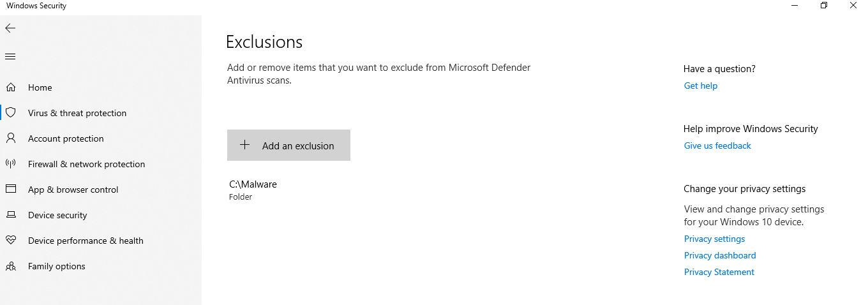The width and height of the screenshot is (868, 305).
Task: Open Family options section
Action: [101, 266]
